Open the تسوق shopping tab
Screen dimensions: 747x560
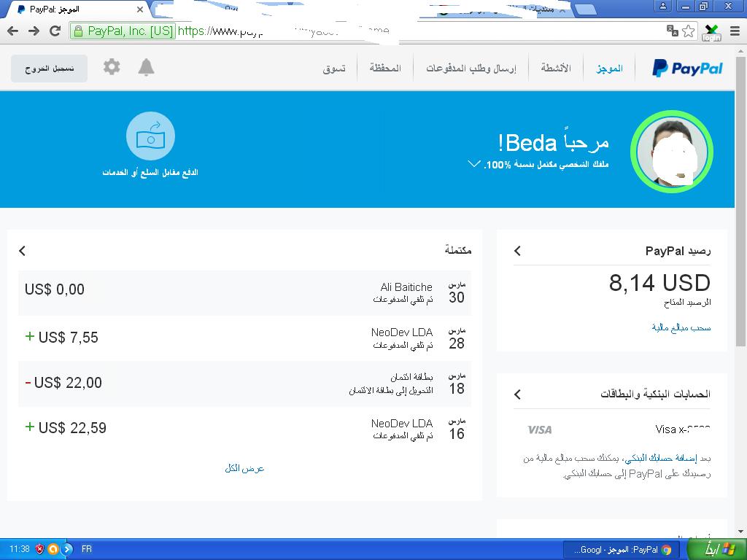click(334, 69)
